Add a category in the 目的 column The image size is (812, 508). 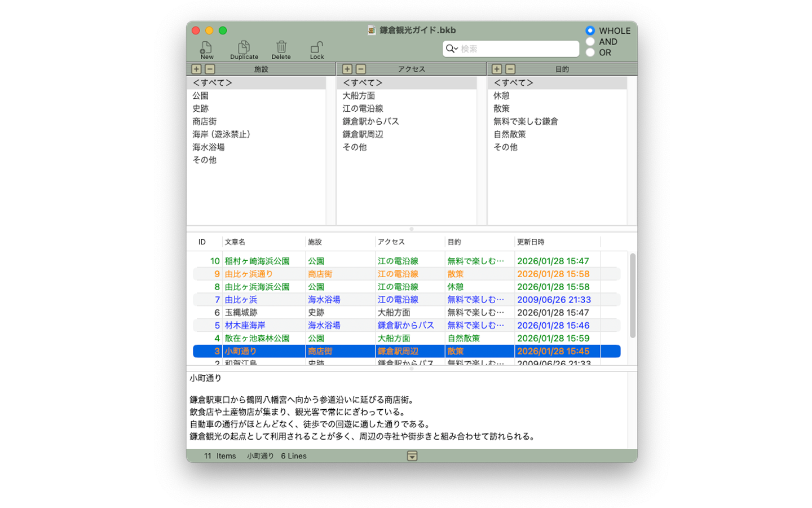pos(497,69)
